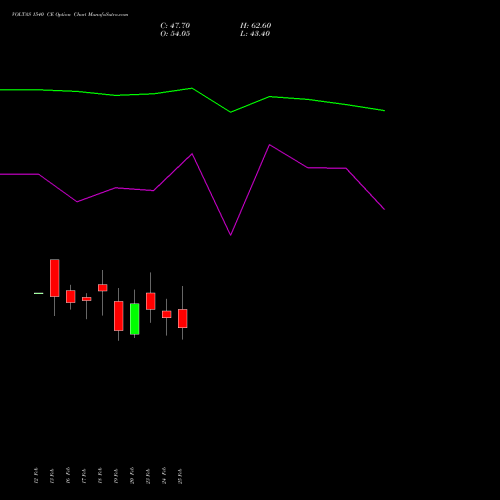500x500 pixels.
Task: Select the green candle for 20 Feb
Action: click(135, 319)
